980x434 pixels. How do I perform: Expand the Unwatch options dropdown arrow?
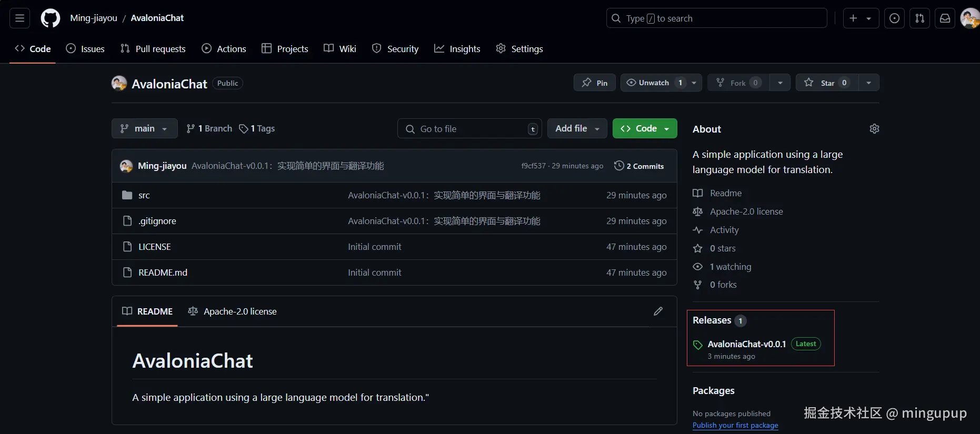click(694, 83)
